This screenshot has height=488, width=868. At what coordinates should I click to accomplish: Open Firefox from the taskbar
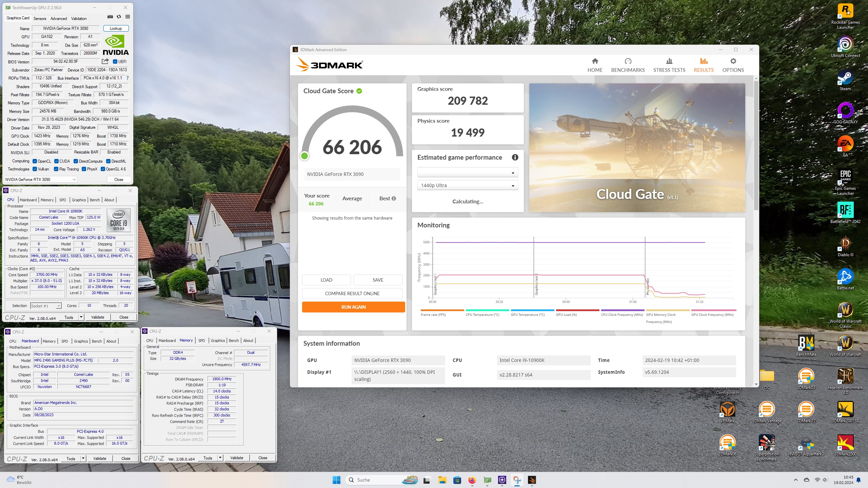[472, 480]
